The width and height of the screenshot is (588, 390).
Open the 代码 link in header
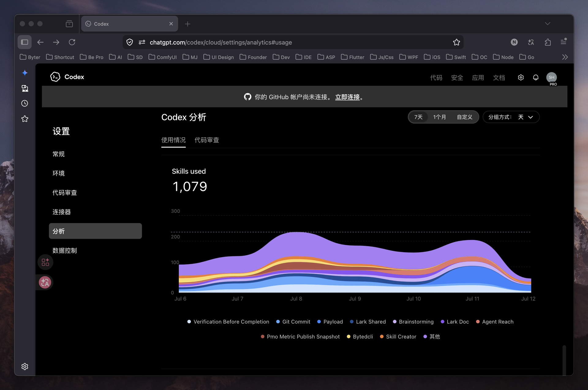(436, 77)
